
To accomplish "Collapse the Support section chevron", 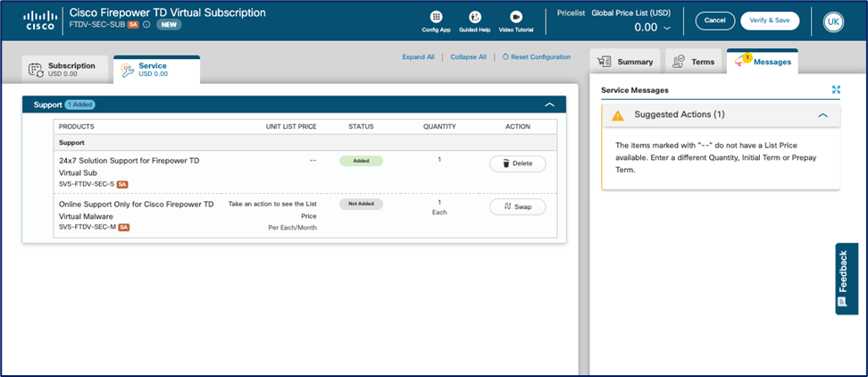I will pos(549,104).
